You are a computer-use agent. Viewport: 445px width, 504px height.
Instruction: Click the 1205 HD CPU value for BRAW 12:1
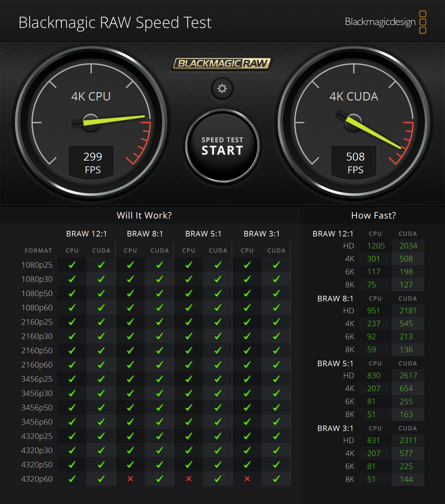[376, 246]
